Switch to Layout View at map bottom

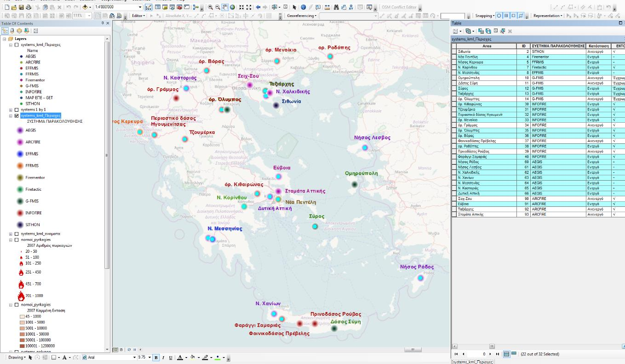point(121,350)
